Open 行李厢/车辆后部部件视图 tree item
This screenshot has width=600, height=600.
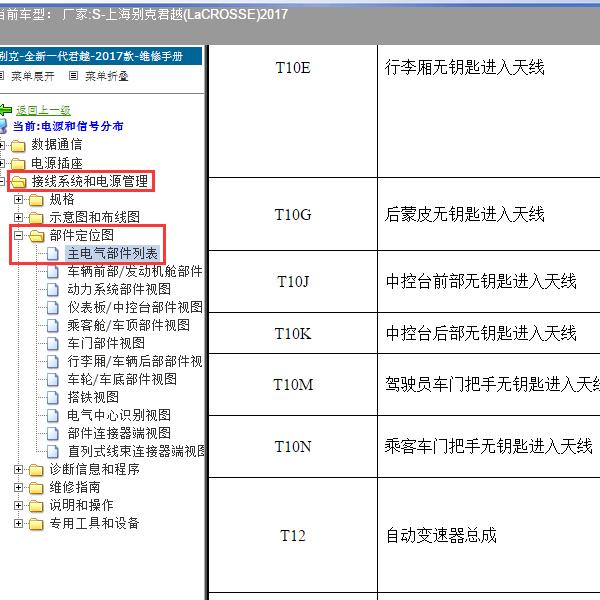(135, 361)
